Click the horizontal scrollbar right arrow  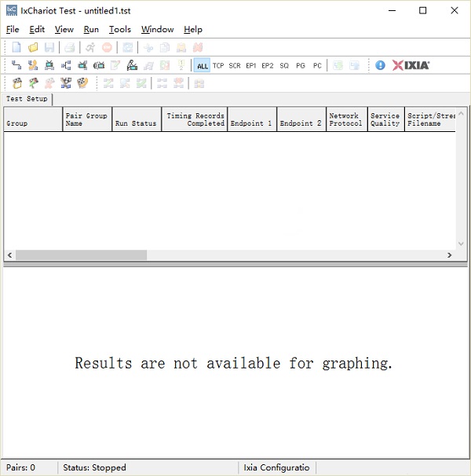450,255
